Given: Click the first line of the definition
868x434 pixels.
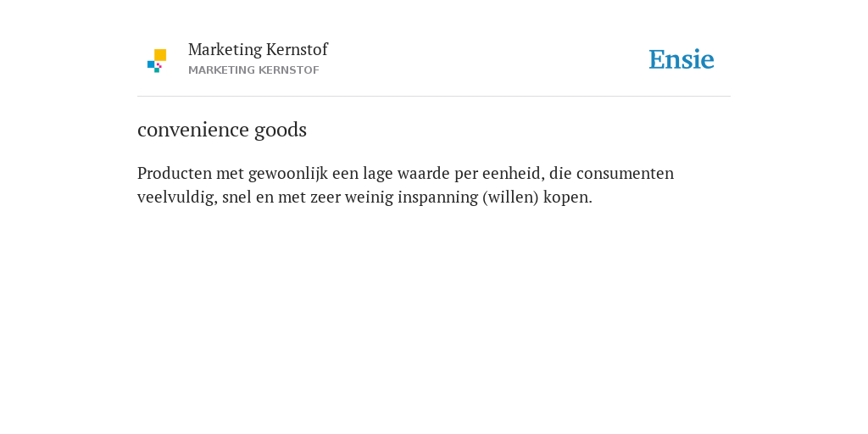Looking at the screenshot, I should 406,174.
